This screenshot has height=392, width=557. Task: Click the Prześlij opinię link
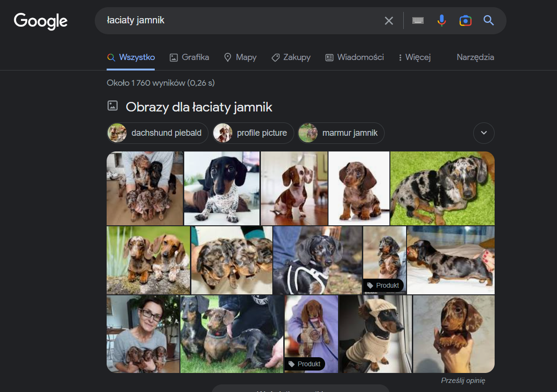(463, 380)
